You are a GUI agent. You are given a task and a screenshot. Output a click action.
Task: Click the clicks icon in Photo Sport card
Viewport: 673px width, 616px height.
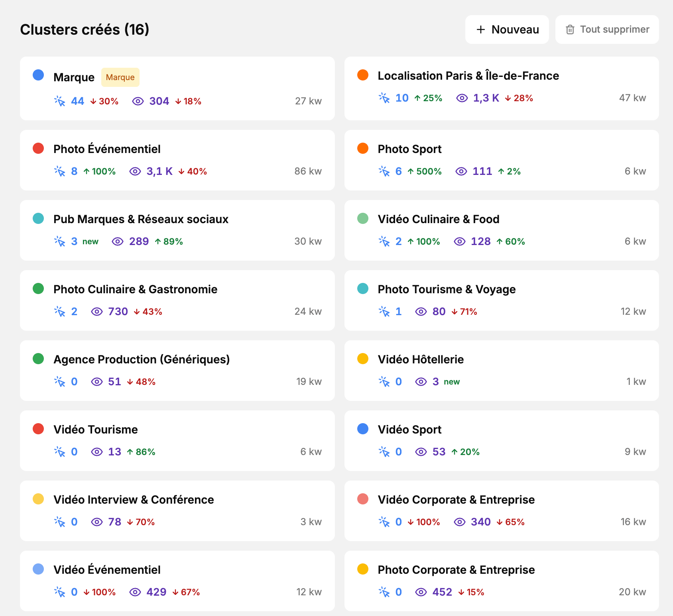[384, 171]
